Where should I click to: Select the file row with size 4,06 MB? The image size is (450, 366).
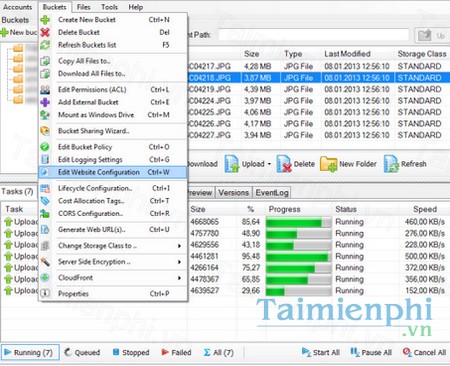pos(318,112)
